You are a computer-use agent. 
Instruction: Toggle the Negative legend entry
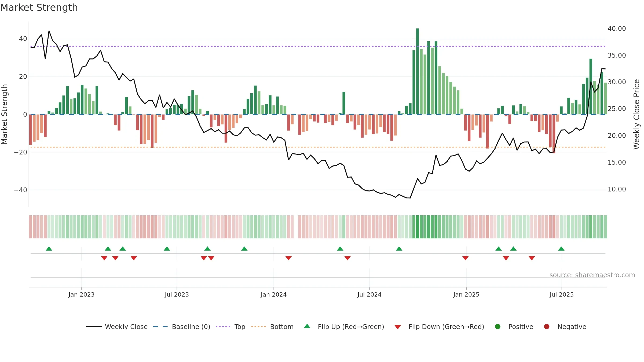pyautogui.click(x=565, y=327)
